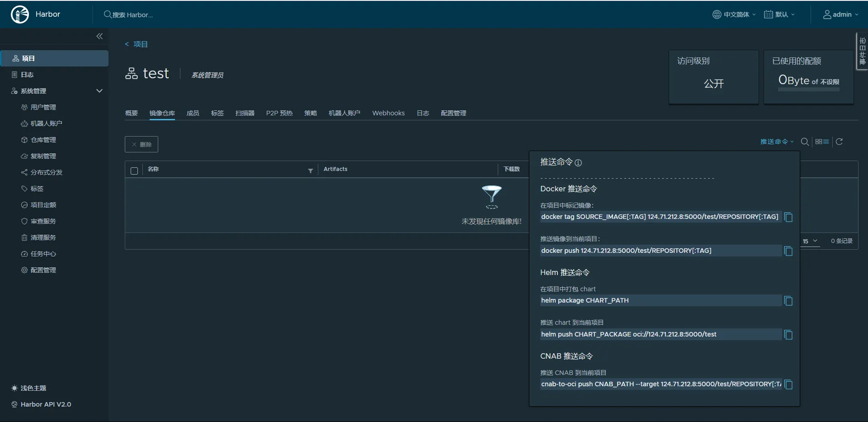Sort by Artifacts column header
The height and width of the screenshot is (422, 868).
tap(335, 169)
